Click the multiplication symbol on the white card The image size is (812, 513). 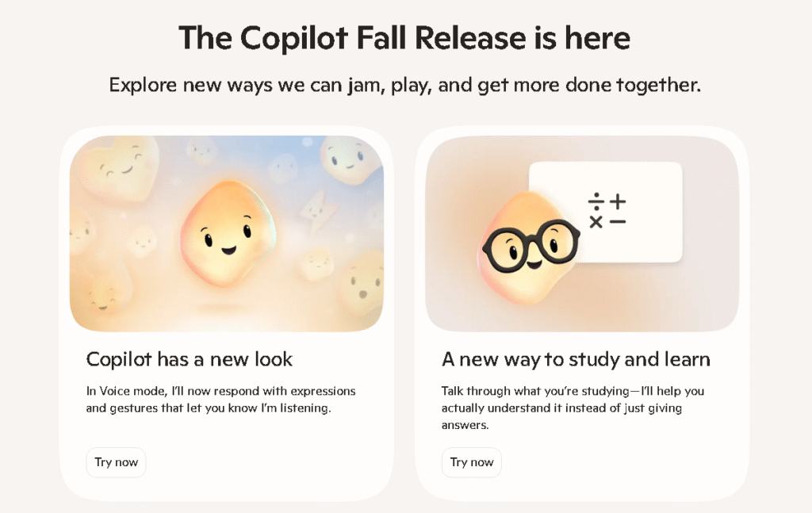596,222
